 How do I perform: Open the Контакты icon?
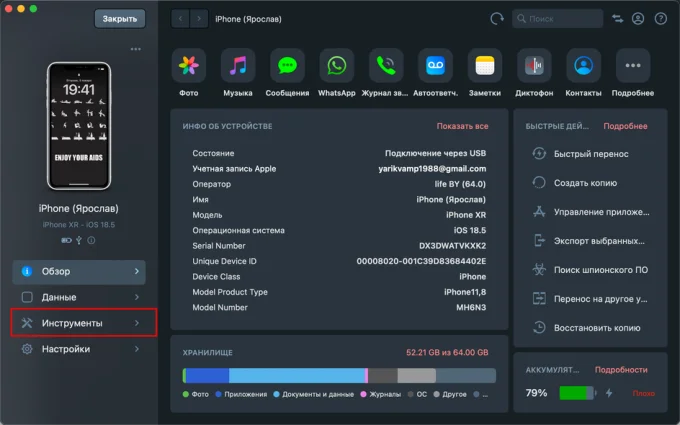coord(583,66)
